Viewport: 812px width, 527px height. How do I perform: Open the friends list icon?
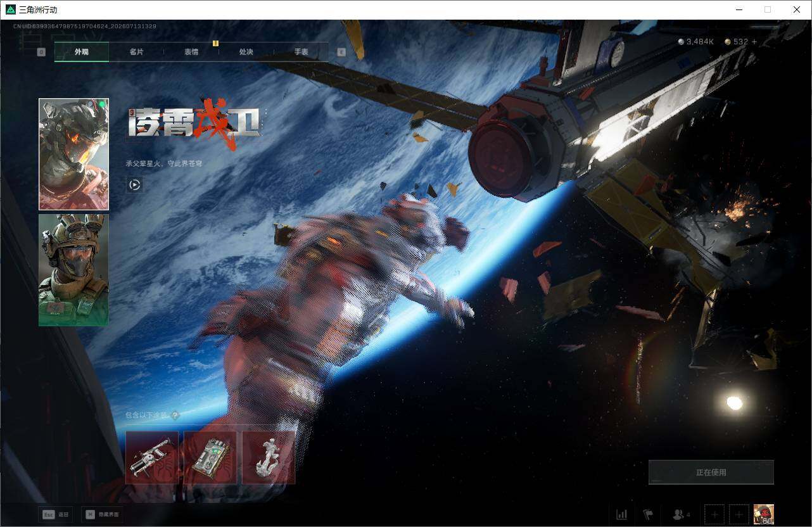681,514
